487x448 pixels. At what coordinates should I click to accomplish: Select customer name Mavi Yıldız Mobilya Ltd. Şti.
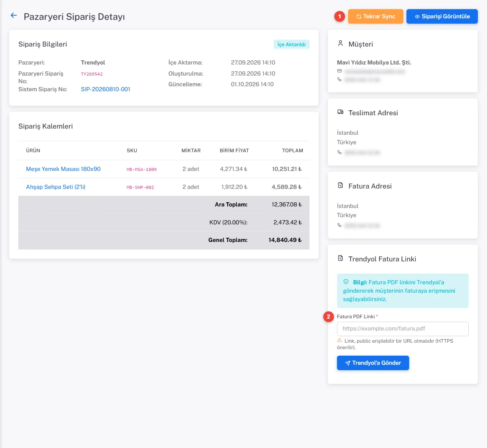click(x=374, y=63)
